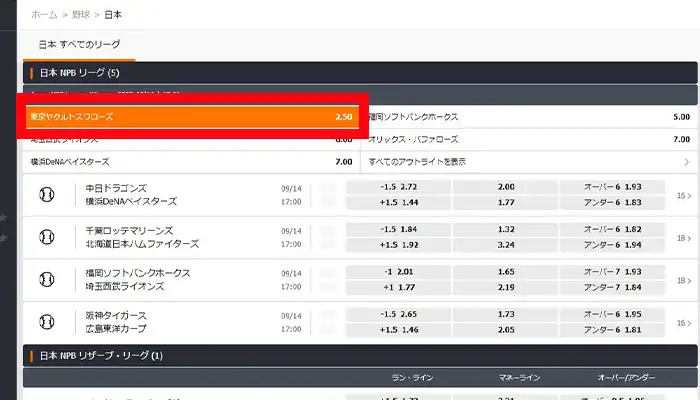700x400 pixels.
Task: Collapse 日本 NPB リーグ (5) section header
Action: (360, 73)
